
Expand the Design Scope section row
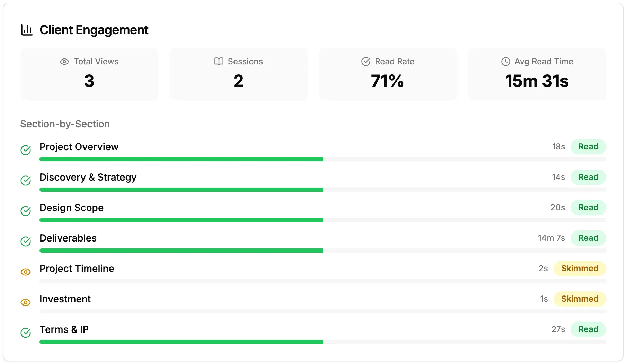pos(72,208)
